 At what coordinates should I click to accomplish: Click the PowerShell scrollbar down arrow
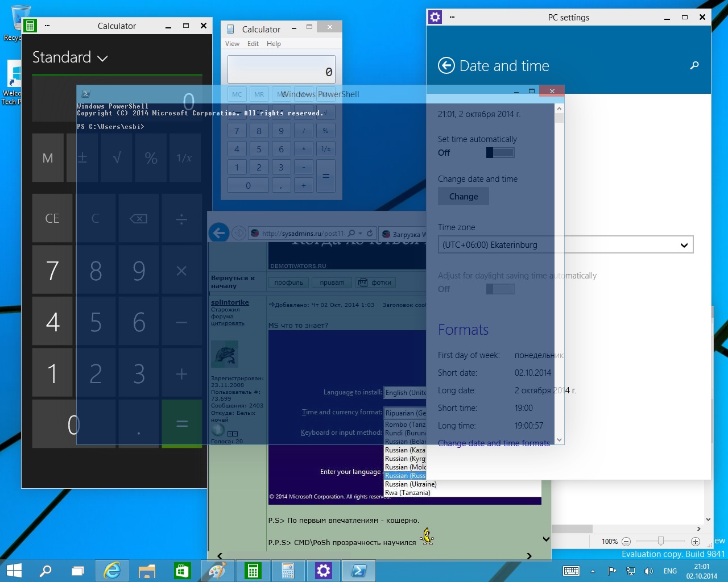[x=559, y=439]
